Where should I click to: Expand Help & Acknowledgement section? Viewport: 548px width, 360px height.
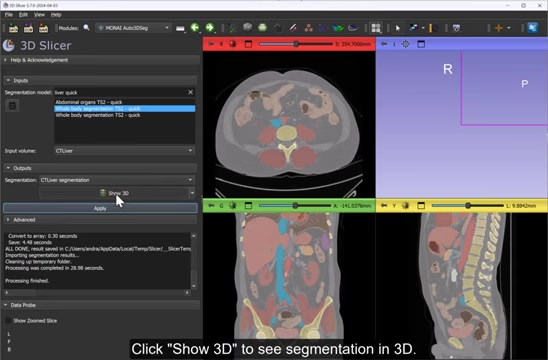(101, 60)
